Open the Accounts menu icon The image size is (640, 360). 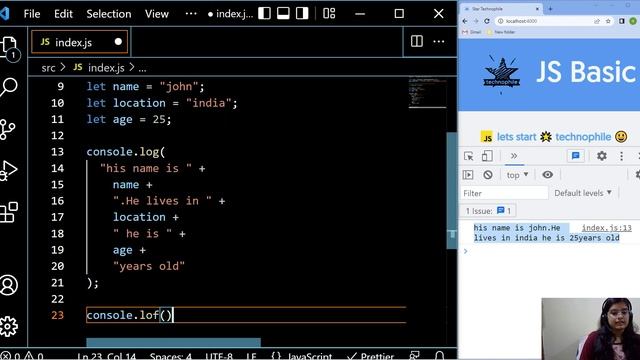click(x=9, y=285)
